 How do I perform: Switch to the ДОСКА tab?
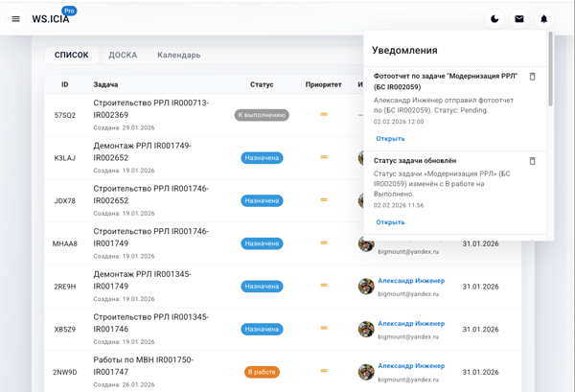pyautogui.click(x=123, y=56)
